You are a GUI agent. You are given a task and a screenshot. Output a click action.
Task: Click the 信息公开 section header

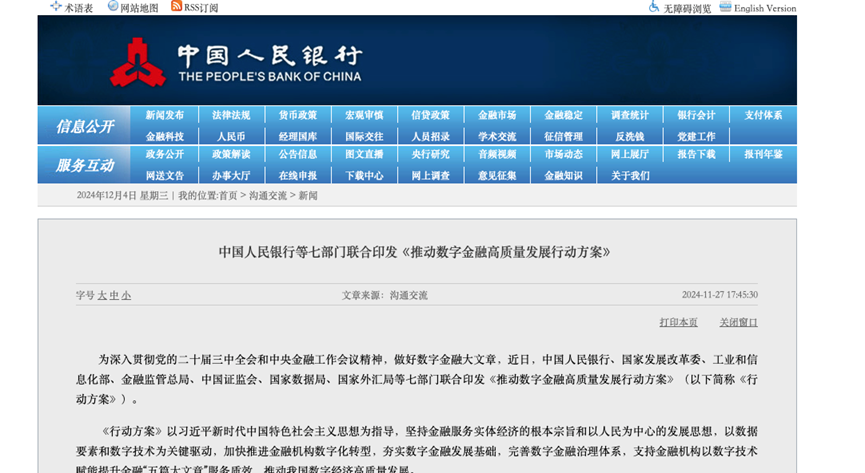click(85, 126)
